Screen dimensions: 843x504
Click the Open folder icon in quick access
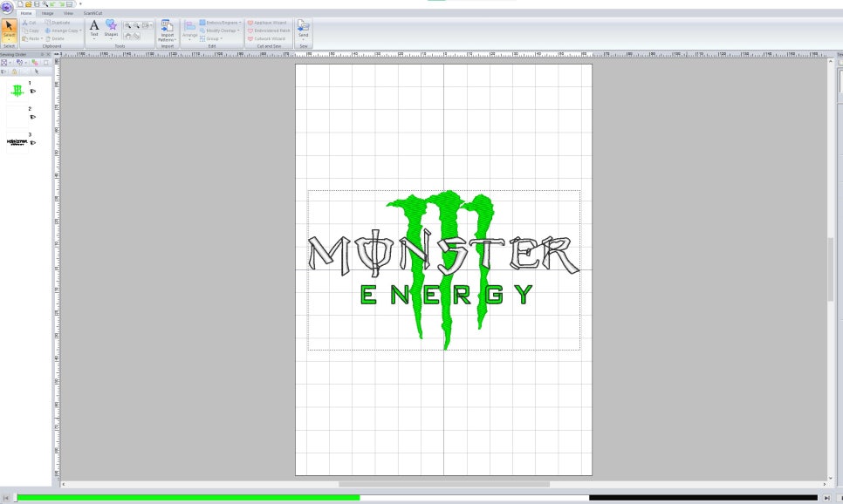pyautogui.click(x=29, y=3)
